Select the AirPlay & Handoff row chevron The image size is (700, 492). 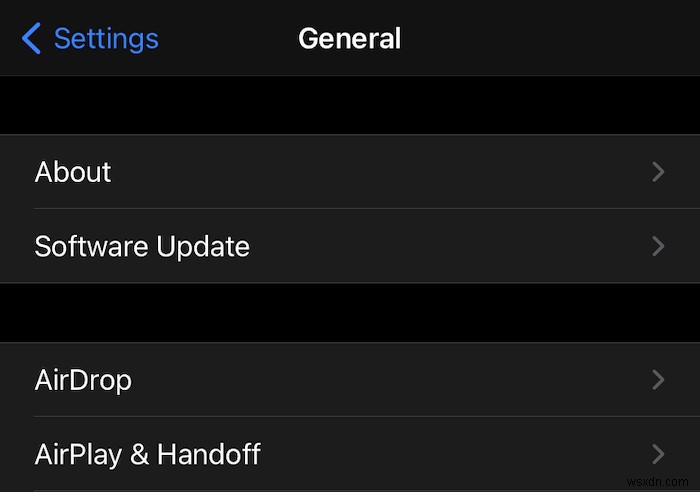click(x=658, y=454)
